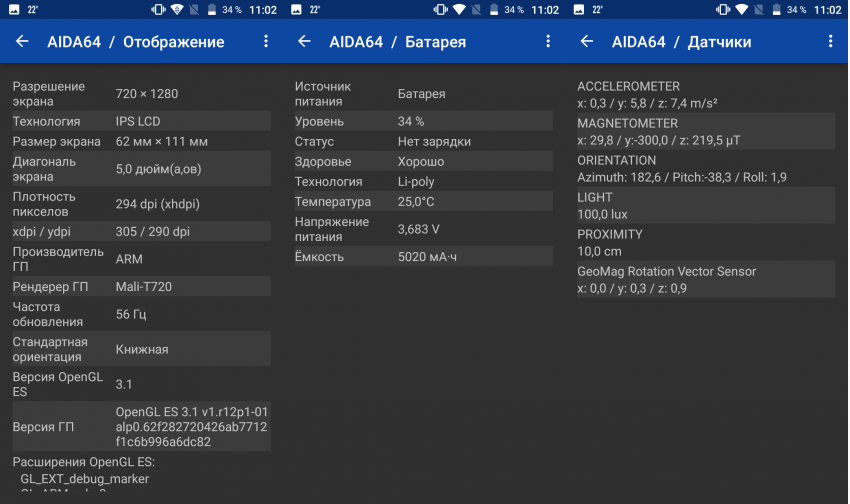
Task: Go back from the Датчики screen
Action: point(587,41)
